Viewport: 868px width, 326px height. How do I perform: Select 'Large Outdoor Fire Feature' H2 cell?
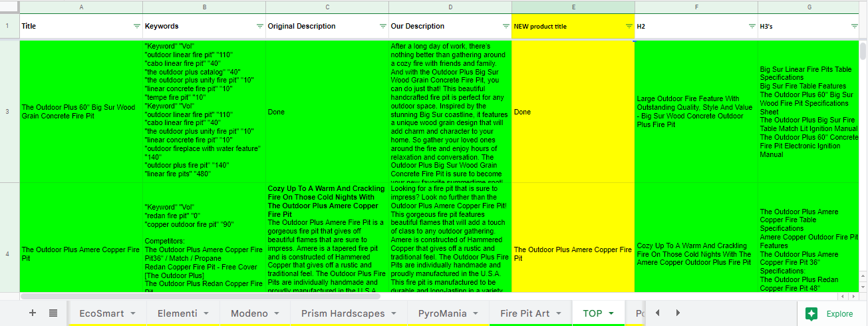click(696, 111)
